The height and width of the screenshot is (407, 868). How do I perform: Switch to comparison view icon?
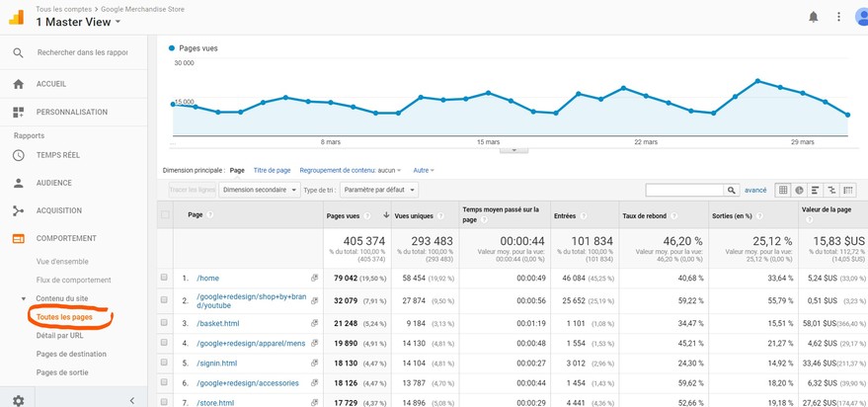pos(831,190)
